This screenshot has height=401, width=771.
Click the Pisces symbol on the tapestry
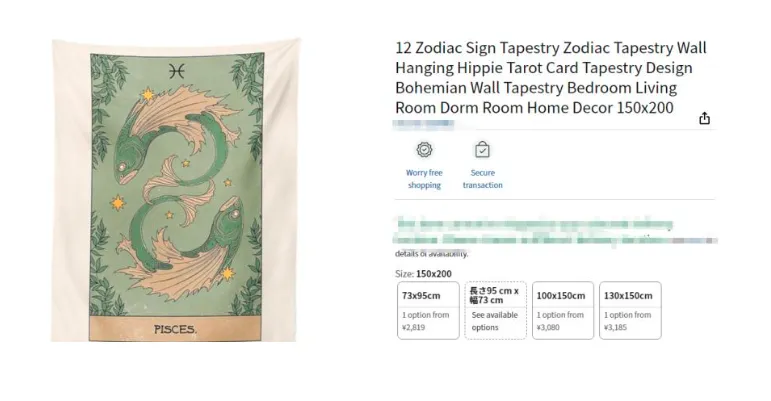click(177, 71)
